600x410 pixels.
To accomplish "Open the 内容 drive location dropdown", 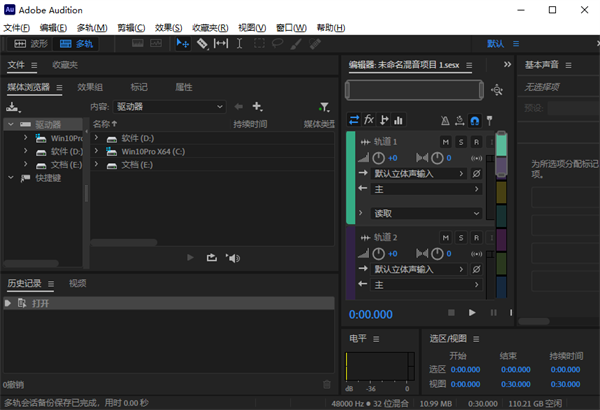I will point(168,106).
